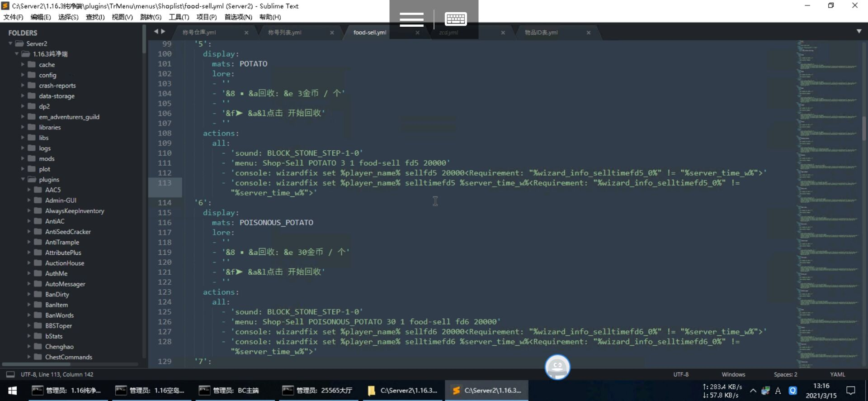Click the hamburger menu icon in overlay
The height and width of the screenshot is (401, 868).
click(x=411, y=19)
